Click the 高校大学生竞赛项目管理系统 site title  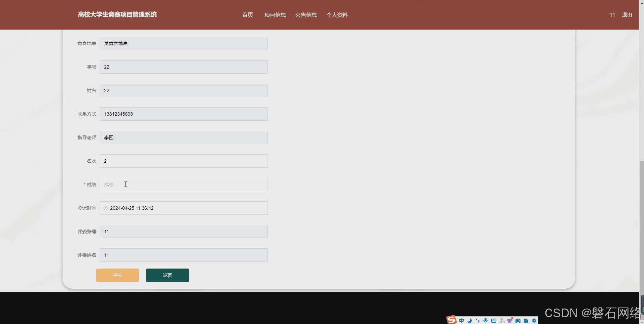coord(117,14)
